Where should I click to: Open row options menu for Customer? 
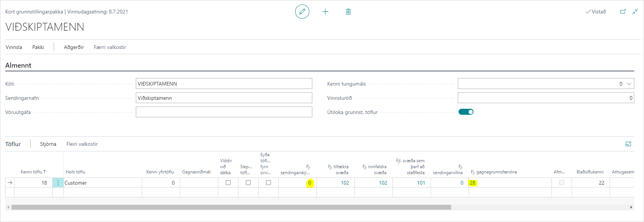point(58,183)
